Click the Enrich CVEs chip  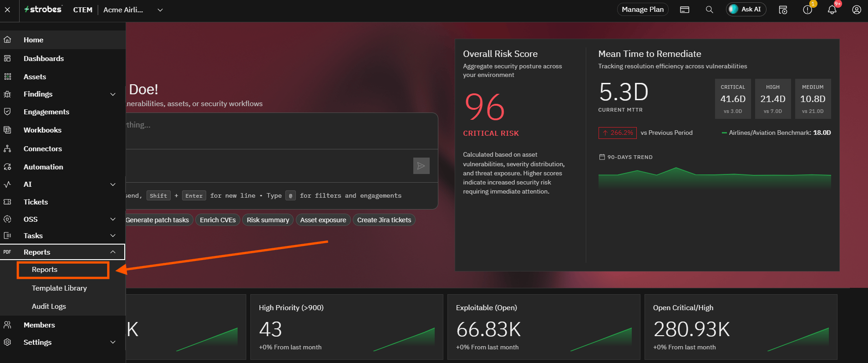218,220
